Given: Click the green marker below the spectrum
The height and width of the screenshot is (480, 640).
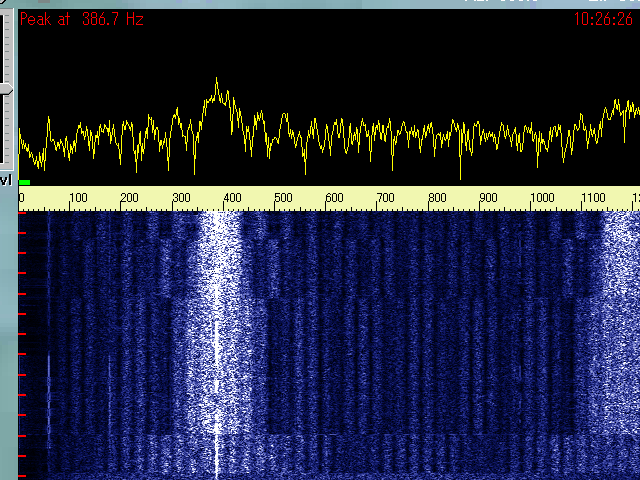Looking at the screenshot, I should pyautogui.click(x=24, y=182).
